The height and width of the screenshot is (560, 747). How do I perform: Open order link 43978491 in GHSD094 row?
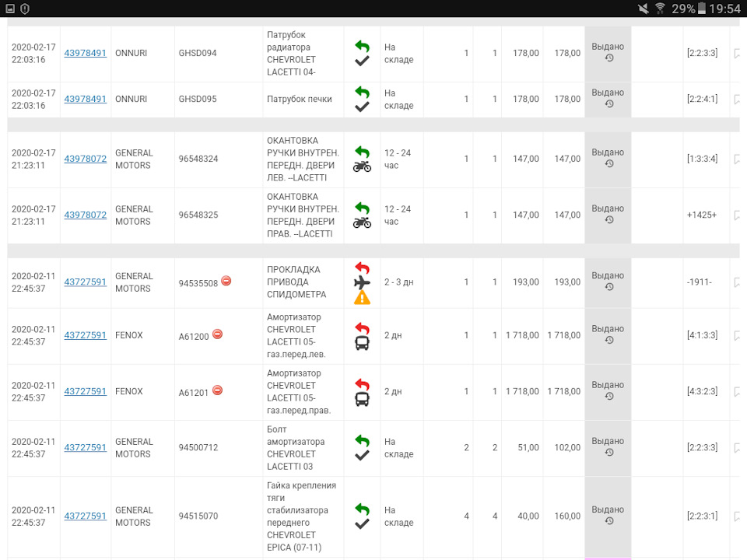pos(86,53)
